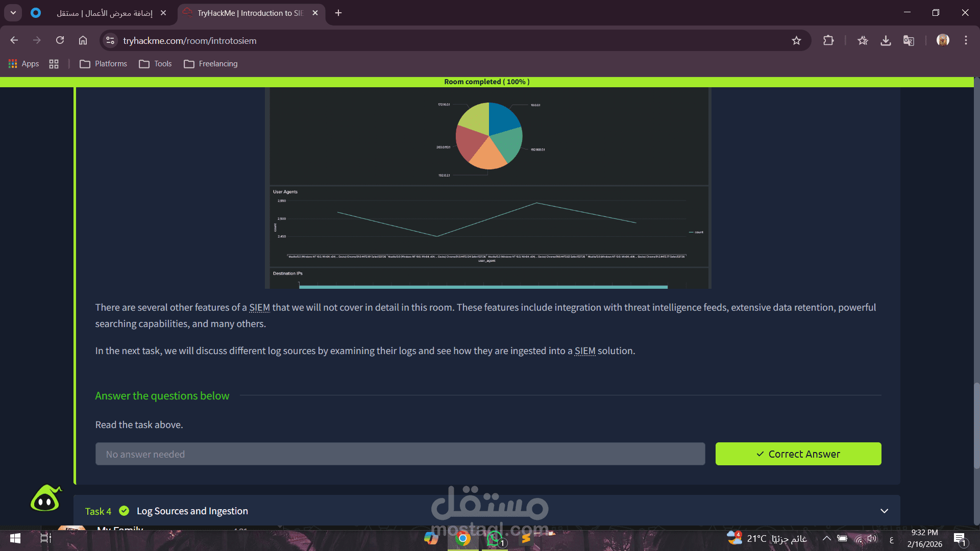
Task: Click the No answer needed field
Action: [400, 454]
